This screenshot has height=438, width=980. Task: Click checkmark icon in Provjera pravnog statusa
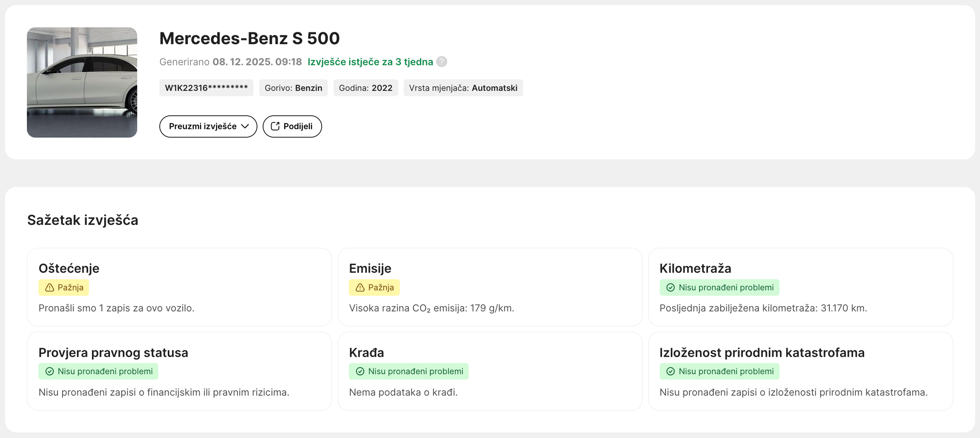coord(50,371)
